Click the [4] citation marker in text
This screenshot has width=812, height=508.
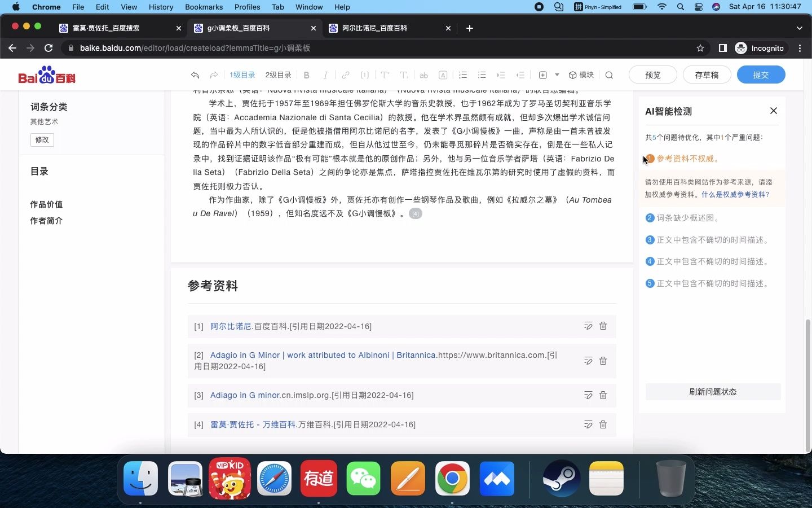[415, 214]
